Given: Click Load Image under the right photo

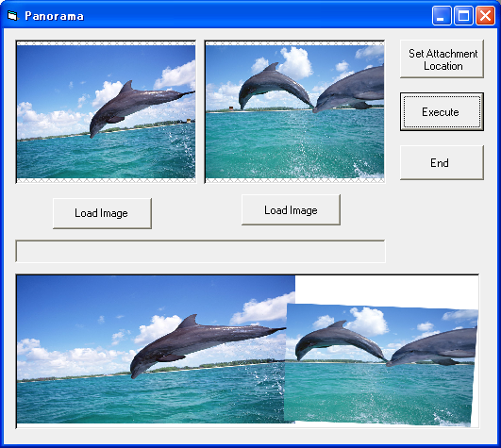Looking at the screenshot, I should click(291, 209).
